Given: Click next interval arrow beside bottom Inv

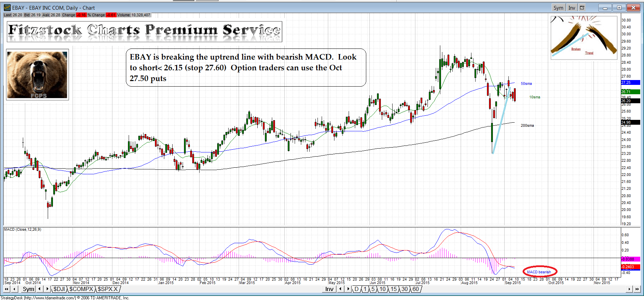Looking at the screenshot, I should (348, 289).
